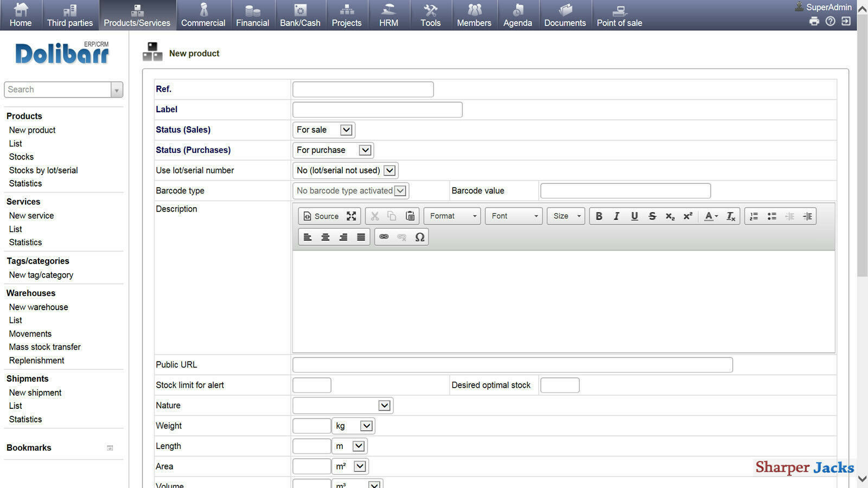
Task: Click the Ref. input field
Action: (363, 89)
